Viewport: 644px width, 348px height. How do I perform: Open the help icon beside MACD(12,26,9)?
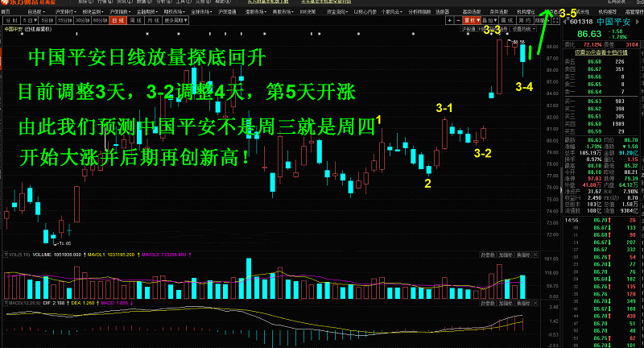tap(6, 303)
